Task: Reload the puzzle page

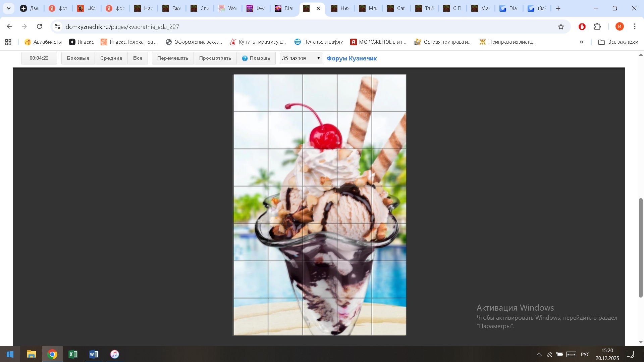Action: [39, 27]
